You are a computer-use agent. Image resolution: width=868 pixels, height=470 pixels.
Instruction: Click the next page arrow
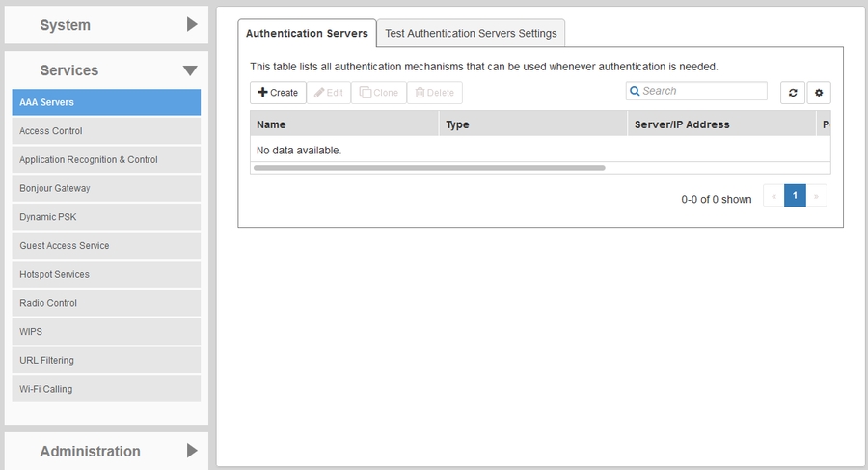click(817, 196)
